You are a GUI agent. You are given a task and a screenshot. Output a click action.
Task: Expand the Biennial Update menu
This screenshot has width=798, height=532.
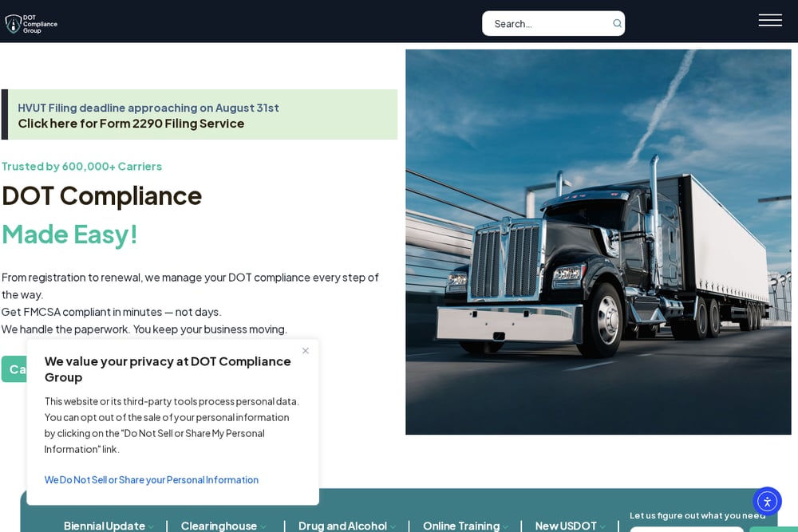pyautogui.click(x=109, y=526)
